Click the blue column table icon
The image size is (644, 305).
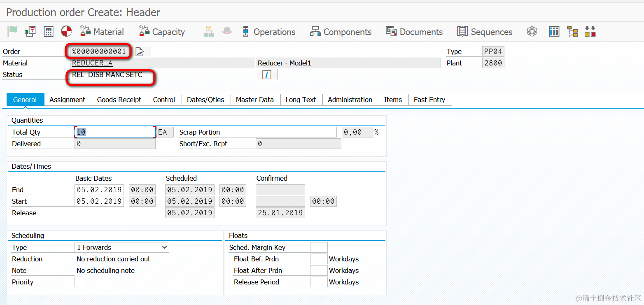554,31
